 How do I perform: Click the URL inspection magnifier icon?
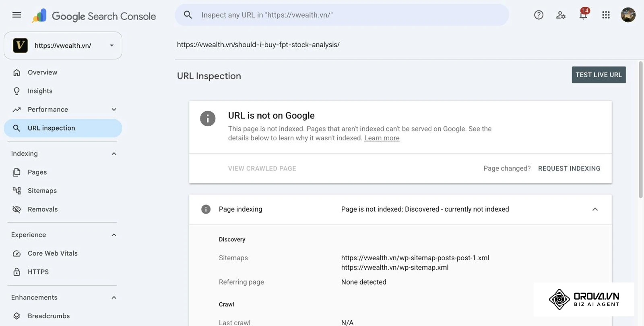(x=17, y=128)
